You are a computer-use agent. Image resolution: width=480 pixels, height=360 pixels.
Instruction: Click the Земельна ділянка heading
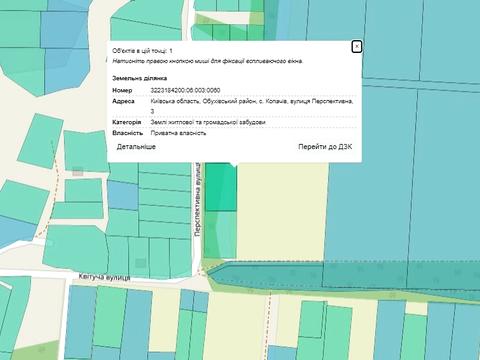pyautogui.click(x=140, y=78)
